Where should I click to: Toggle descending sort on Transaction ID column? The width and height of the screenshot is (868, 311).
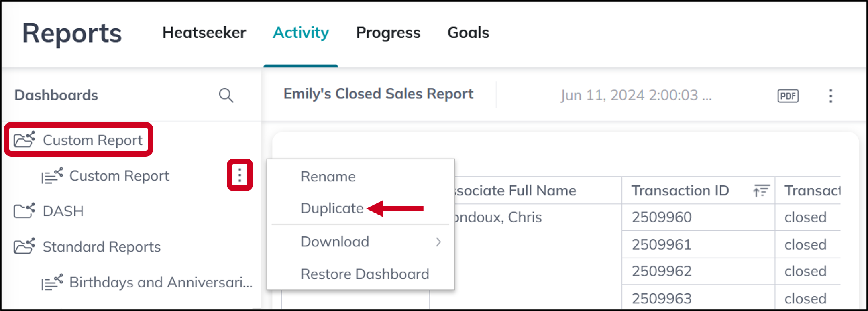[760, 191]
